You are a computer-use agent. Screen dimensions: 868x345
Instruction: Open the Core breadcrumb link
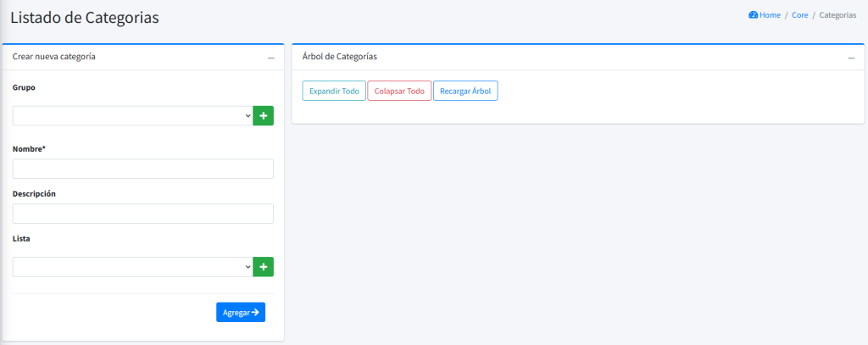pyautogui.click(x=799, y=15)
